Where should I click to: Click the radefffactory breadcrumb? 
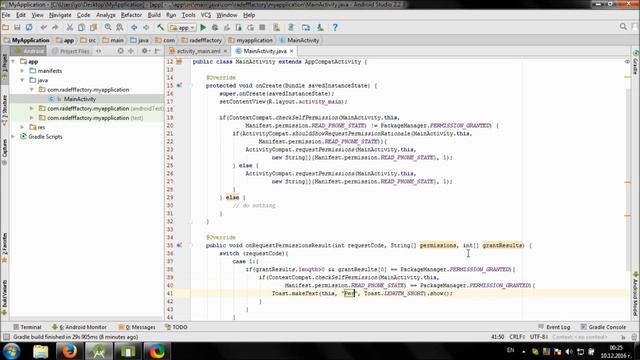click(202, 40)
